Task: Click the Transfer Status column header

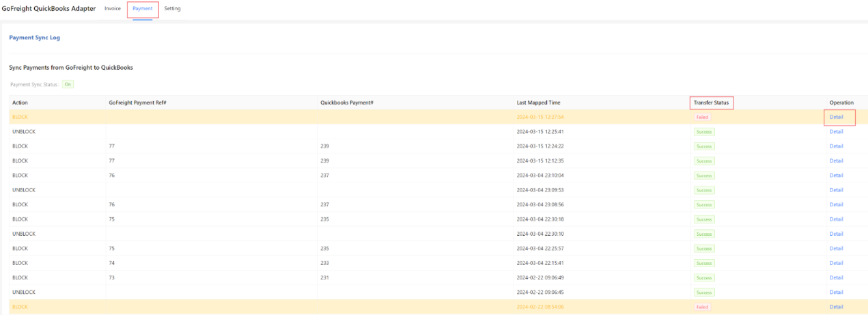Action: (711, 102)
